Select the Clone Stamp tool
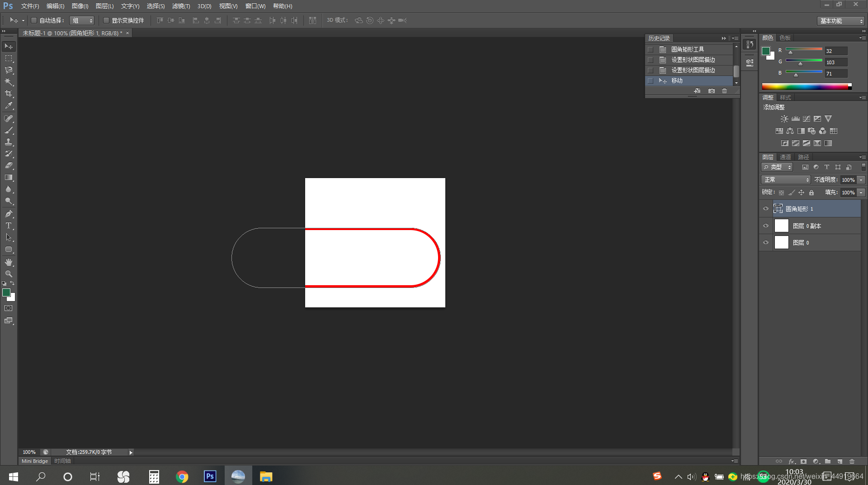This screenshot has height=485, width=868. point(9,142)
